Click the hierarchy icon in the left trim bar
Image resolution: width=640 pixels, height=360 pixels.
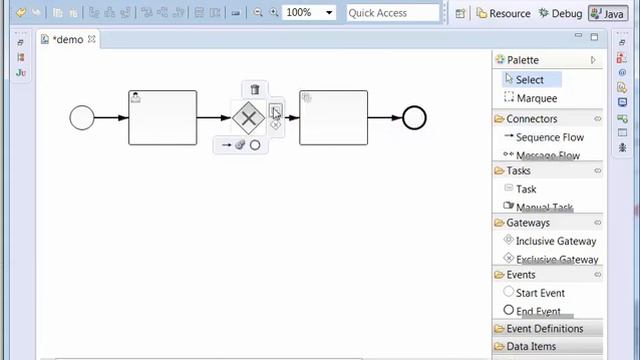click(x=21, y=57)
